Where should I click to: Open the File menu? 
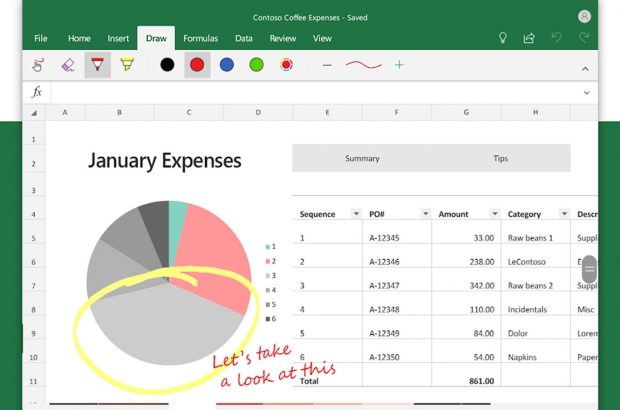pos(41,38)
